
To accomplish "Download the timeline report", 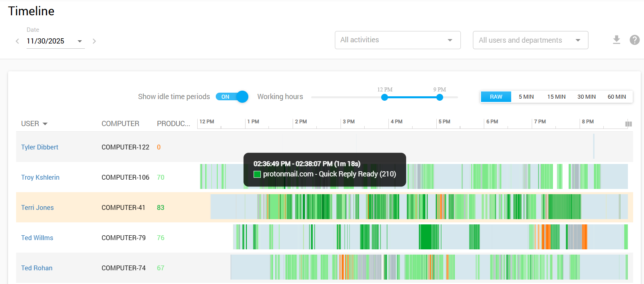I will click(616, 40).
